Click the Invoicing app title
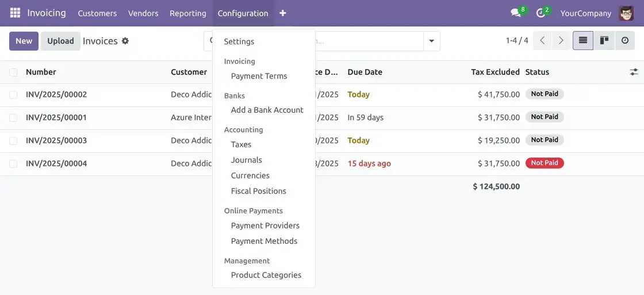The image size is (644, 295). pyautogui.click(x=47, y=13)
